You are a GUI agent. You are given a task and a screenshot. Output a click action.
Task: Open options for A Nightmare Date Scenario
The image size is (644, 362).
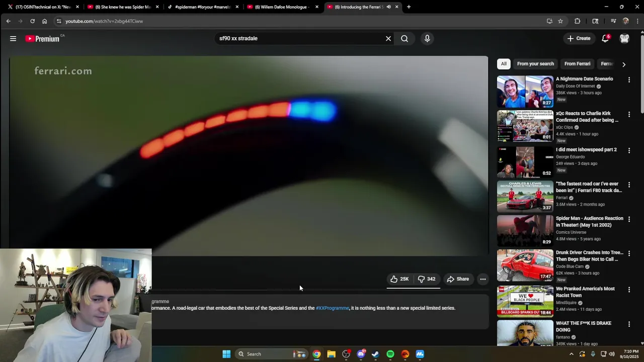point(629,80)
